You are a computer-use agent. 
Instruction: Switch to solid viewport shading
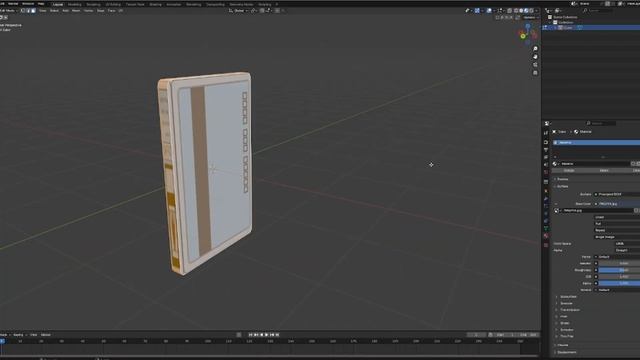tap(521, 11)
